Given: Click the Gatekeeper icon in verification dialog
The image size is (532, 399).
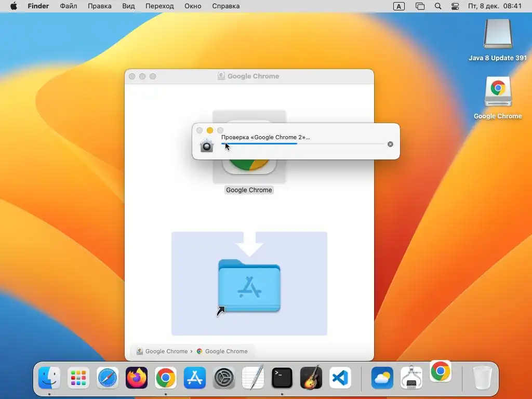Looking at the screenshot, I should [x=207, y=145].
